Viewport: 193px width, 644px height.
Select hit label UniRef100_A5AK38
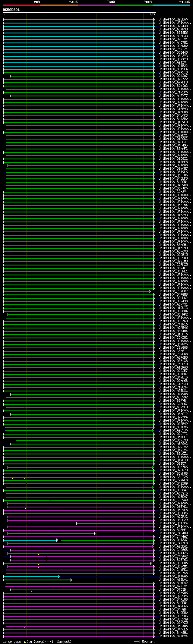pyautogui.click(x=173, y=30)
